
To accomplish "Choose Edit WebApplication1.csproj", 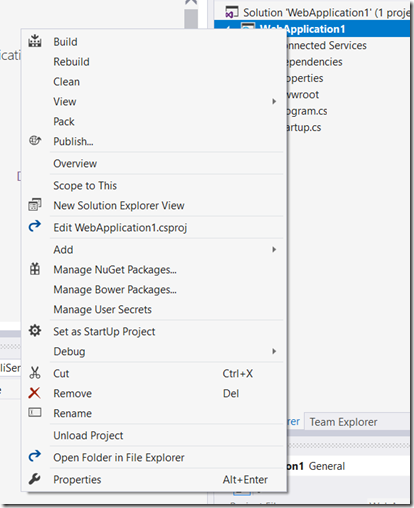I will coord(153,228).
